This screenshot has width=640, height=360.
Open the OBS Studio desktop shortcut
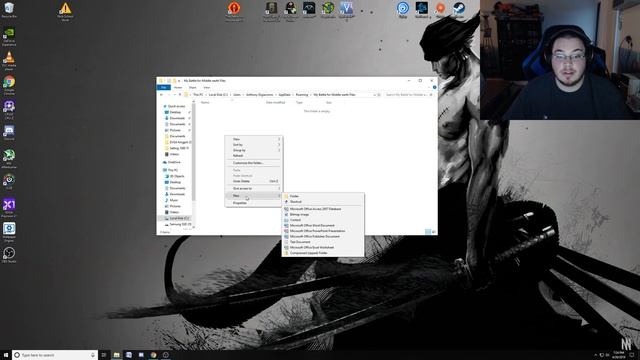pos(9,255)
